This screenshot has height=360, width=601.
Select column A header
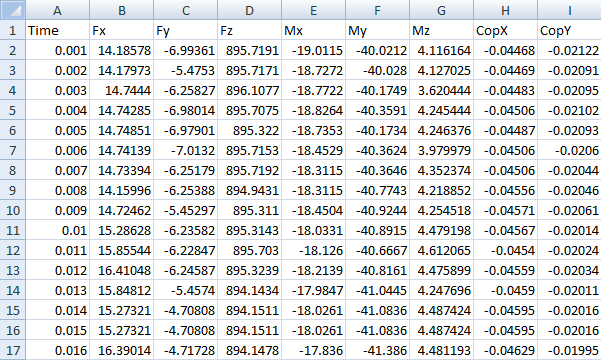pos(57,10)
